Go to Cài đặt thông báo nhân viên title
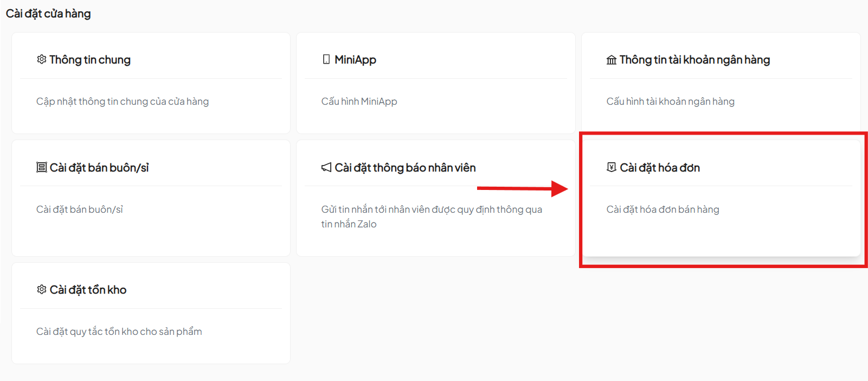868x381 pixels. [405, 168]
